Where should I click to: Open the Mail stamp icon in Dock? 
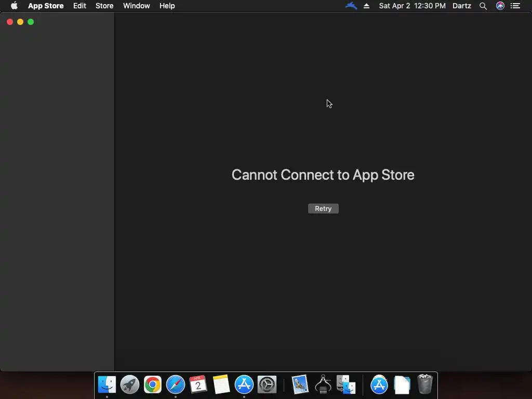300,385
